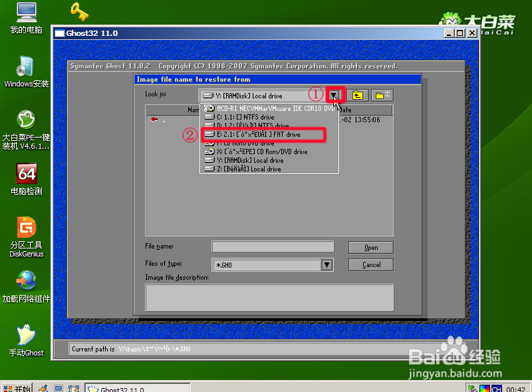Click the Name column header
The width and height of the screenshot is (532, 392).
click(194, 110)
